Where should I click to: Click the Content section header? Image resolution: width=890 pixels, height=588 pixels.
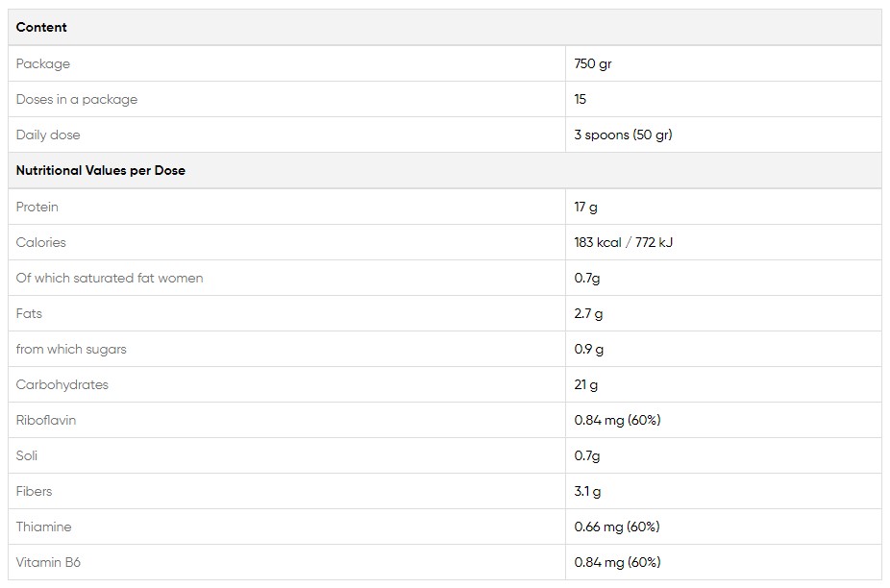click(x=41, y=28)
